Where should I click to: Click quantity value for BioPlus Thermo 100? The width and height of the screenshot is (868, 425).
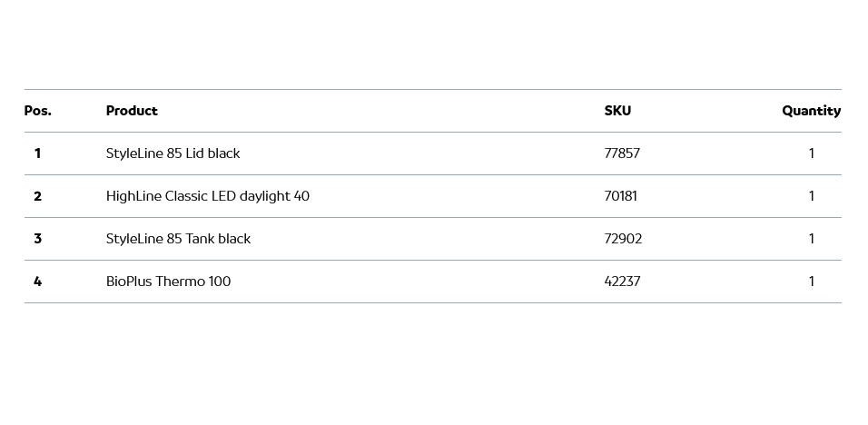[811, 282]
